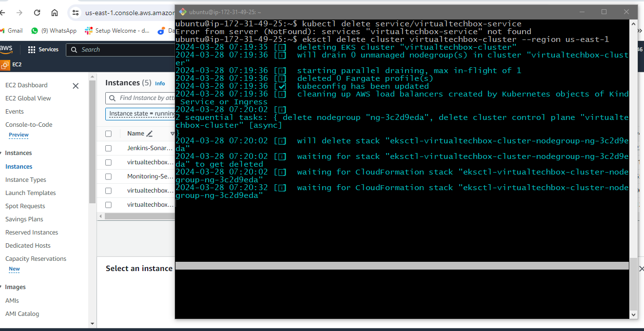644x331 pixels.
Task: Select the Jenkins-Sonar instance checkbox
Action: (x=108, y=148)
